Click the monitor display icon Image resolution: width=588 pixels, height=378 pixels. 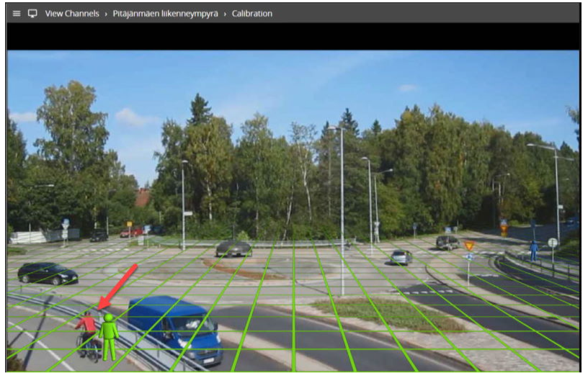click(32, 14)
